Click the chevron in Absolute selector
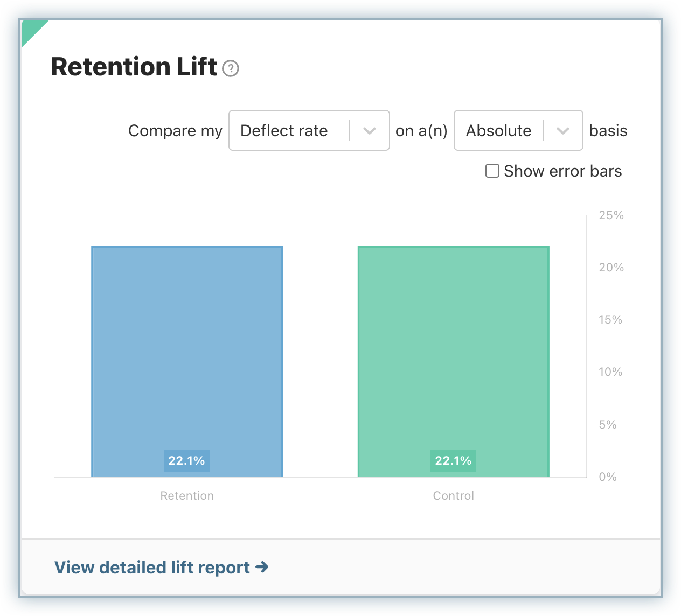Viewport: 681px width, 616px height. pyautogui.click(x=563, y=131)
